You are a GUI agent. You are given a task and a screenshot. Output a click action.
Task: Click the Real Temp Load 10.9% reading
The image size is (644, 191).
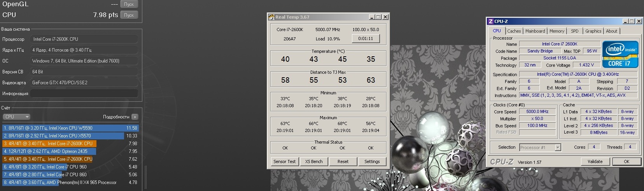point(327,39)
